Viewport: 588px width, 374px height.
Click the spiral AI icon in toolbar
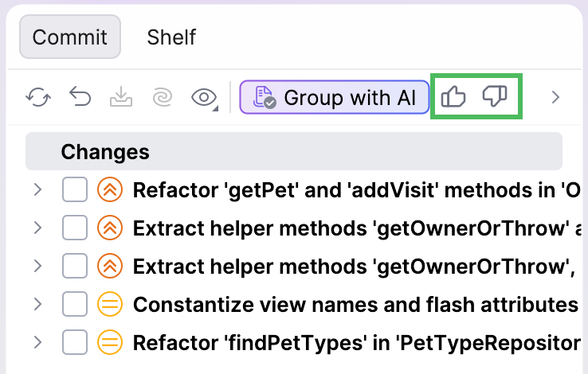point(162,98)
